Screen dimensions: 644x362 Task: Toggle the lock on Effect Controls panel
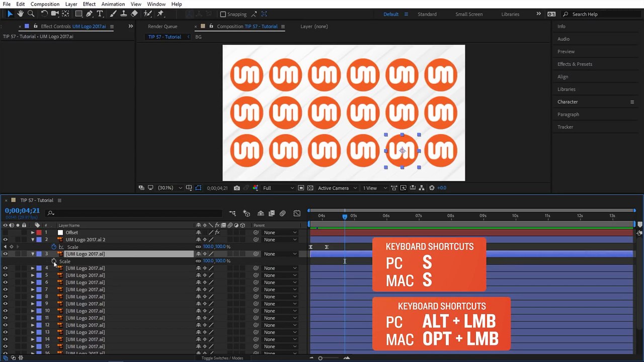tap(36, 26)
